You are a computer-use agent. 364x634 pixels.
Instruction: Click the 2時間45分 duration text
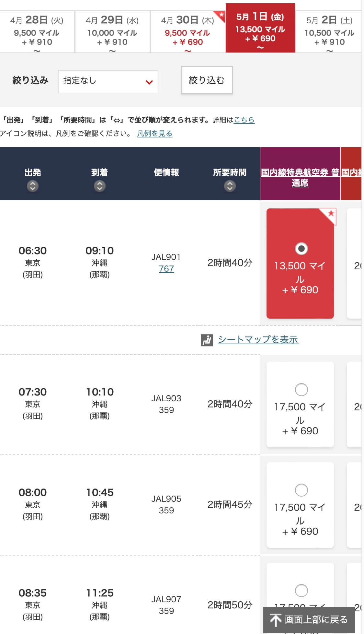[230, 504]
